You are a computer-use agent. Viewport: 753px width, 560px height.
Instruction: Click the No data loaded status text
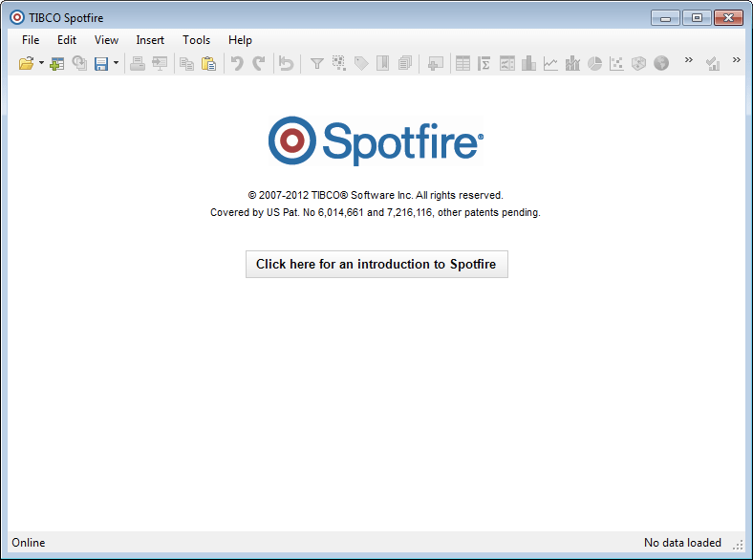682,543
